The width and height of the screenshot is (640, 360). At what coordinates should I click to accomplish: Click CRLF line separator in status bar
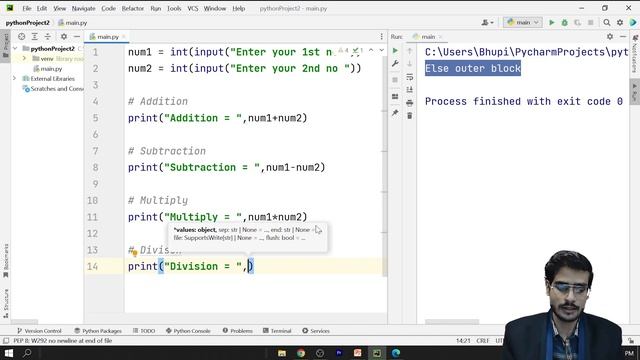482,340
